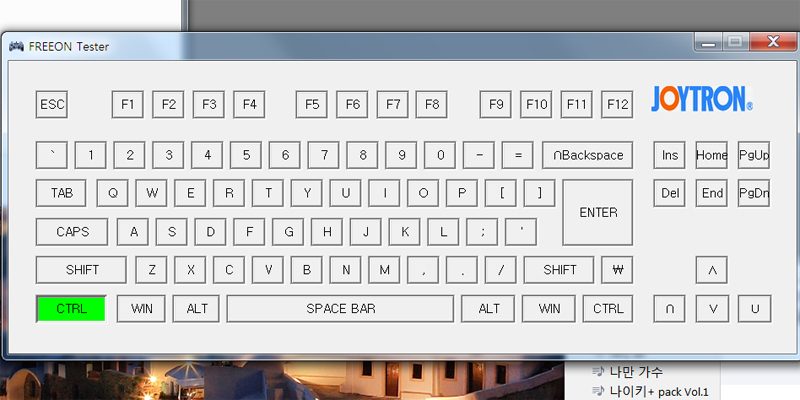Click the F12 key box
Viewport: 800px width, 400px height.
617,105
